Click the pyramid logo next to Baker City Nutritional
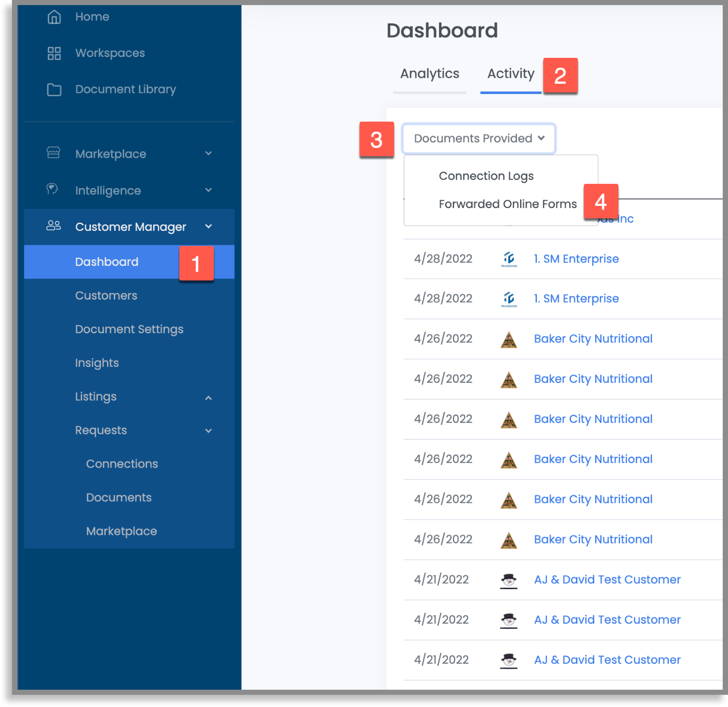Image resolution: width=728 pixels, height=707 pixels. pyautogui.click(x=508, y=339)
